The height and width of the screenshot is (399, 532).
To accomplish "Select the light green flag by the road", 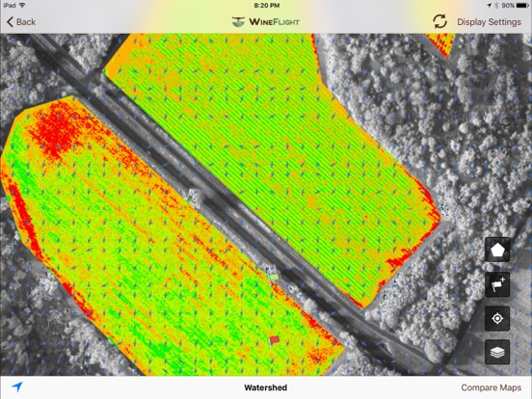I will pos(274,278).
